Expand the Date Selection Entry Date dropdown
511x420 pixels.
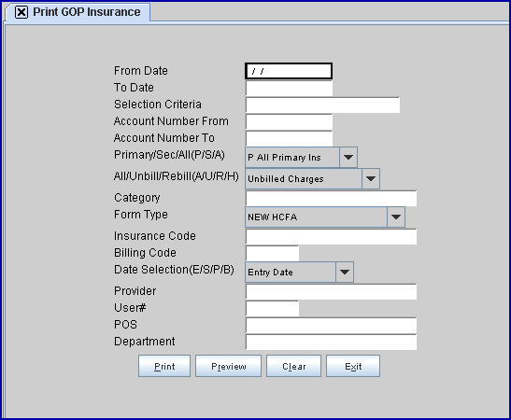(x=345, y=272)
